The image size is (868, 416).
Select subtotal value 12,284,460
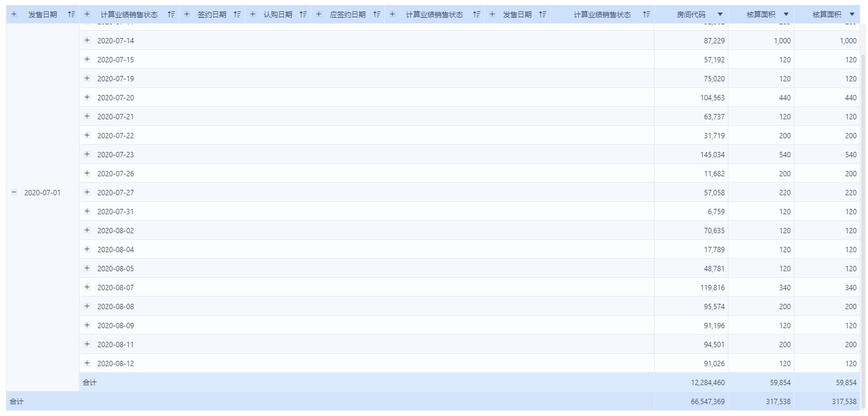pos(692,382)
